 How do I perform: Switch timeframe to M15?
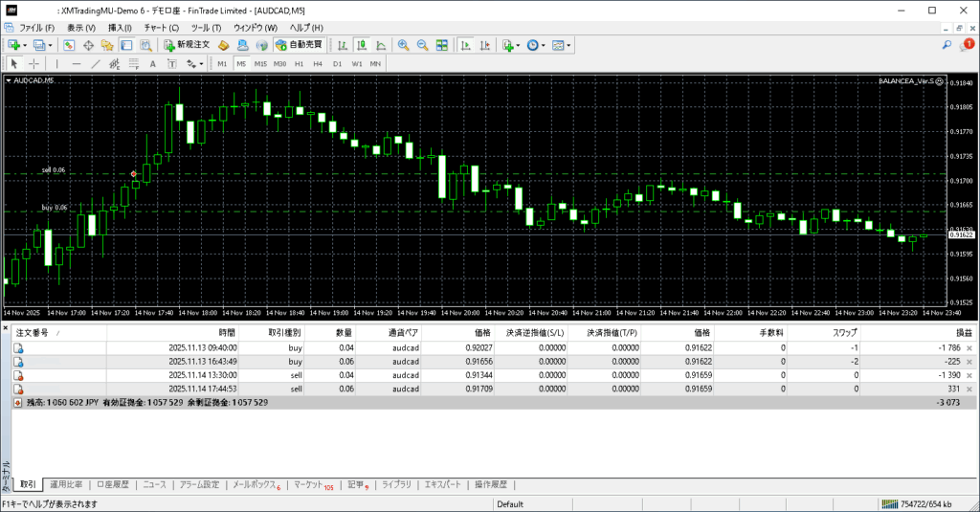coord(259,64)
